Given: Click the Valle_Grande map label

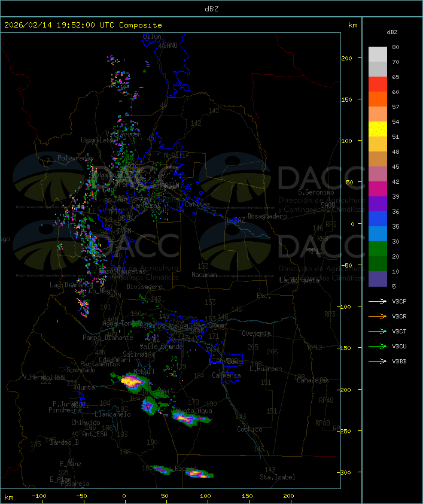Looking at the screenshot, I should point(161,347).
